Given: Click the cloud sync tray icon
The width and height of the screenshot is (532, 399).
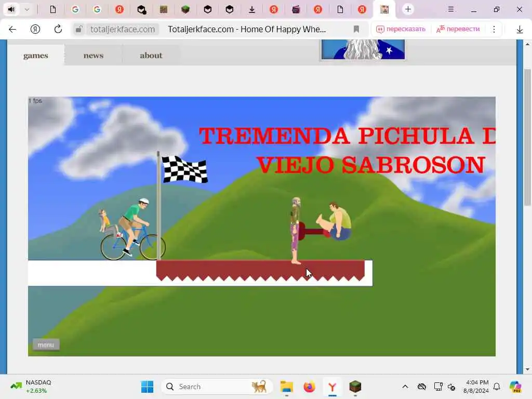Looking at the screenshot, I should (422, 387).
